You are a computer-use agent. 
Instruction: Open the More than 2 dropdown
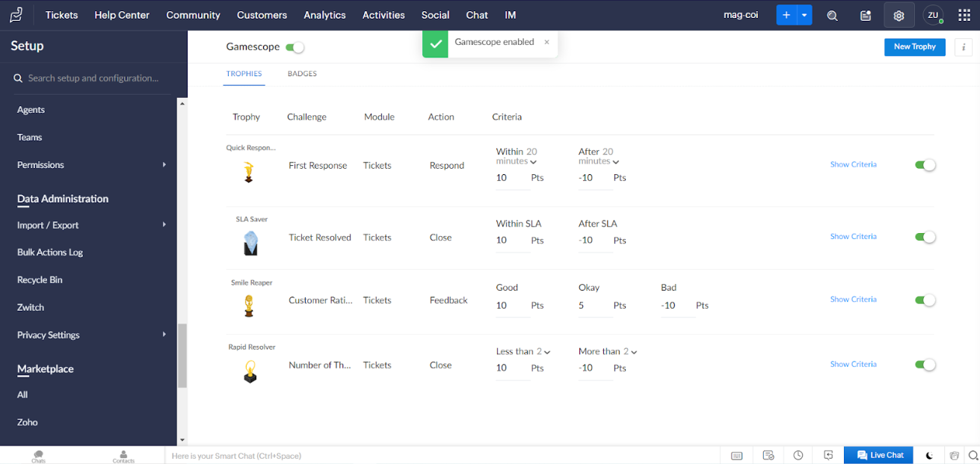tap(634, 352)
